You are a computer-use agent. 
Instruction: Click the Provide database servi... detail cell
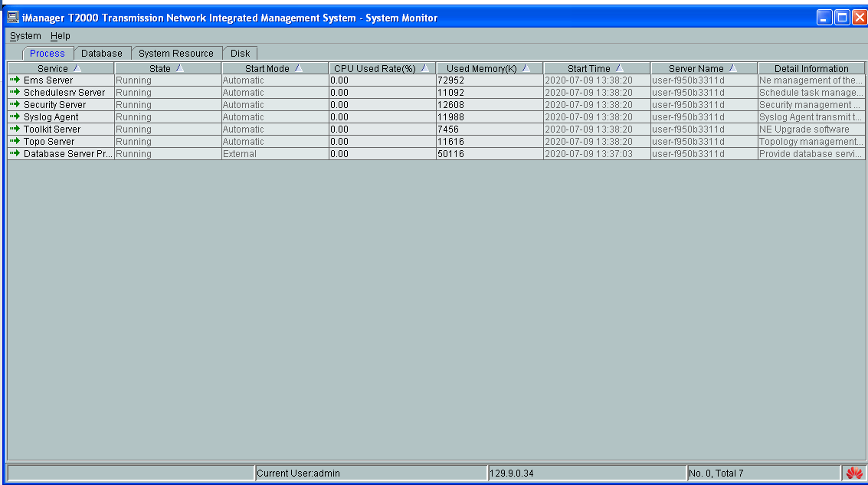point(811,153)
